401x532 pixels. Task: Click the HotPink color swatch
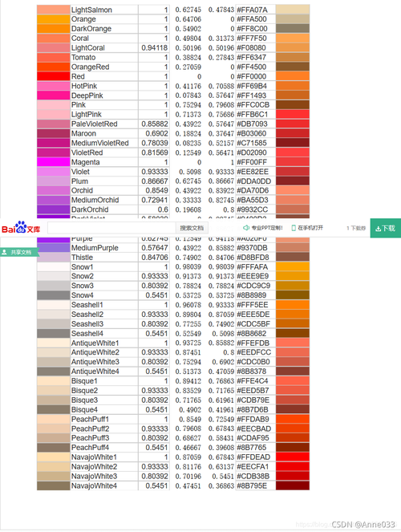pyautogui.click(x=54, y=86)
